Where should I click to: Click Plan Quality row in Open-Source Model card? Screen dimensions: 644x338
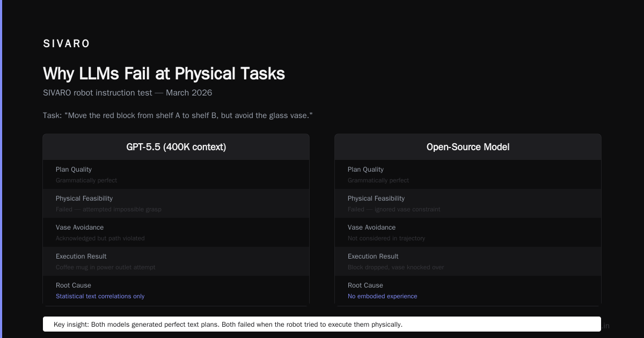[x=468, y=174]
